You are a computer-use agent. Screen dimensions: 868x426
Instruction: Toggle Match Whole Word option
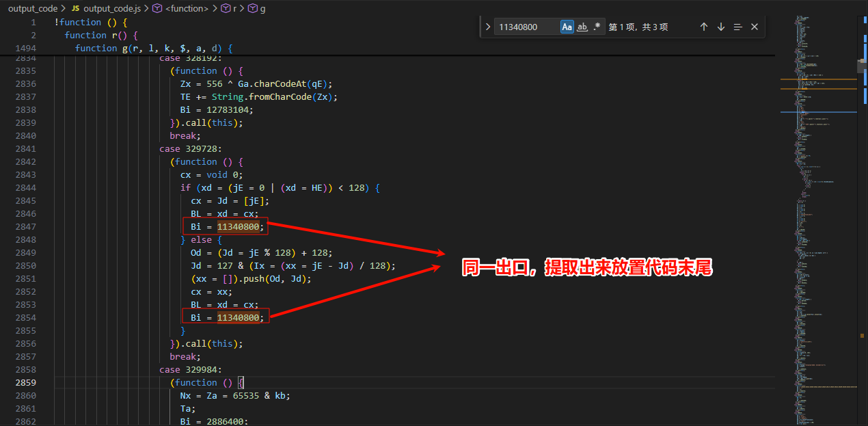tap(582, 27)
